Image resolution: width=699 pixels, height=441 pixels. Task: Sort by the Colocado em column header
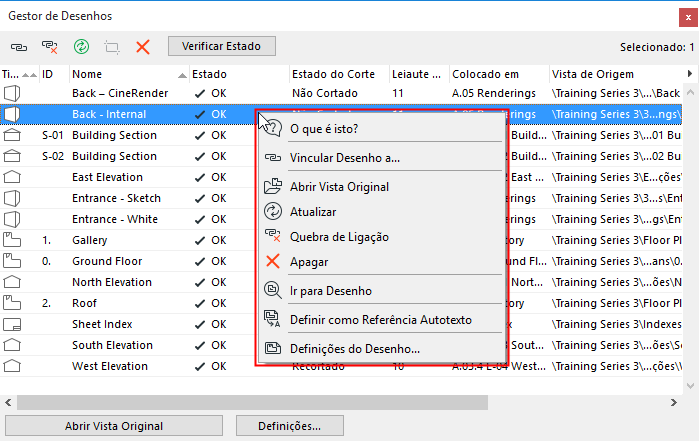(499, 74)
